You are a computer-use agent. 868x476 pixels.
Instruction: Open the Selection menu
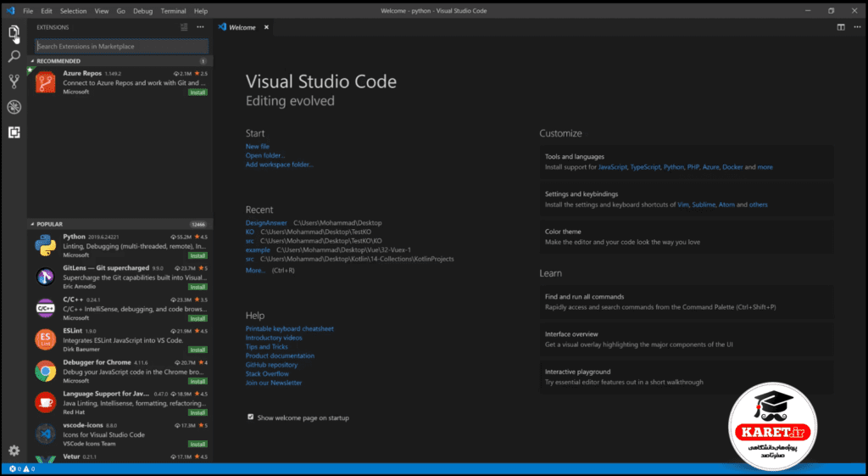tap(73, 10)
